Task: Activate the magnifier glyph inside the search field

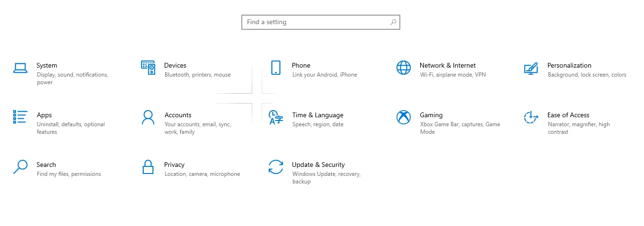Action: (x=393, y=22)
